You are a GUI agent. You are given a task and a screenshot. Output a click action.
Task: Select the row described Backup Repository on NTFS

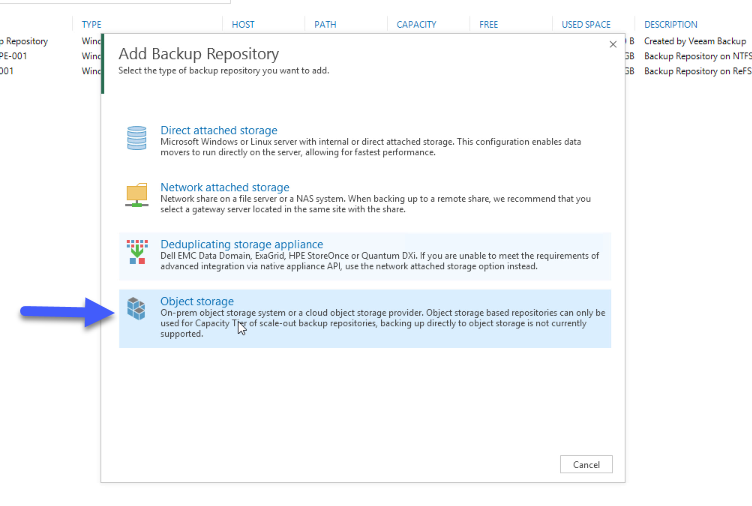coord(698,56)
